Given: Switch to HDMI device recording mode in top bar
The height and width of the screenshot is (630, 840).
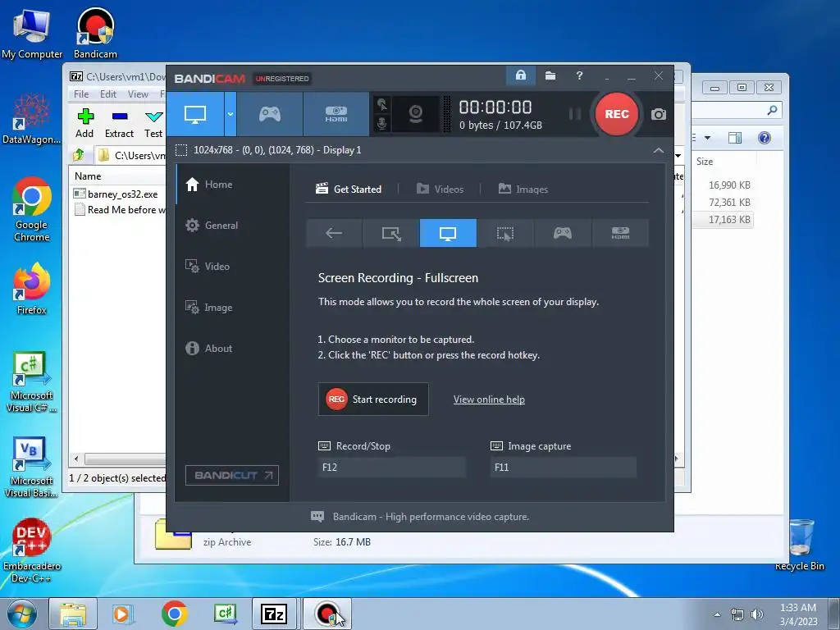Looking at the screenshot, I should 336,114.
